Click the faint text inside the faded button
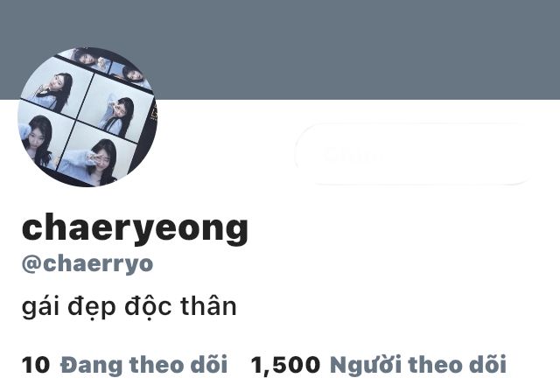Screen dimensions: 560x392 (352, 154)
